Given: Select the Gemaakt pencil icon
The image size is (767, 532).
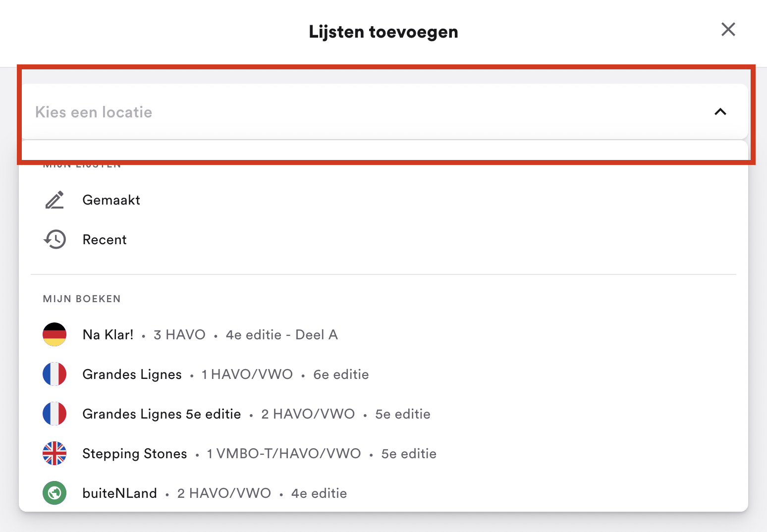Looking at the screenshot, I should tap(55, 200).
